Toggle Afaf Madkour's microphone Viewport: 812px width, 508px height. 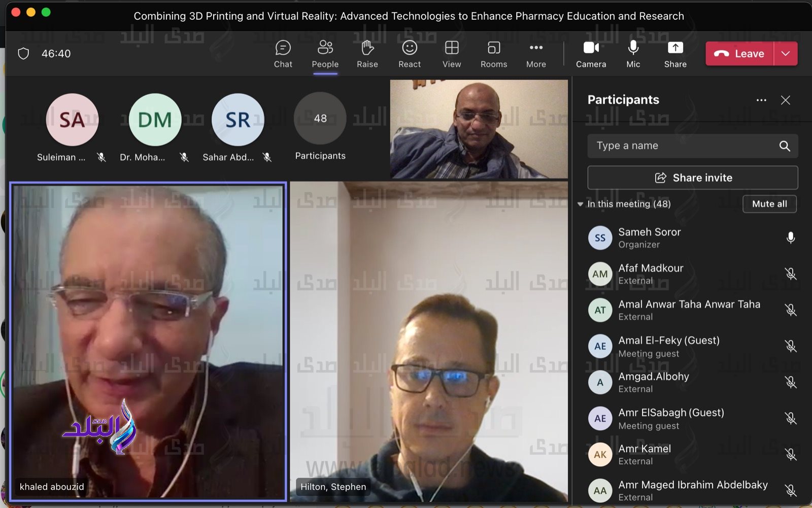pyautogui.click(x=790, y=274)
